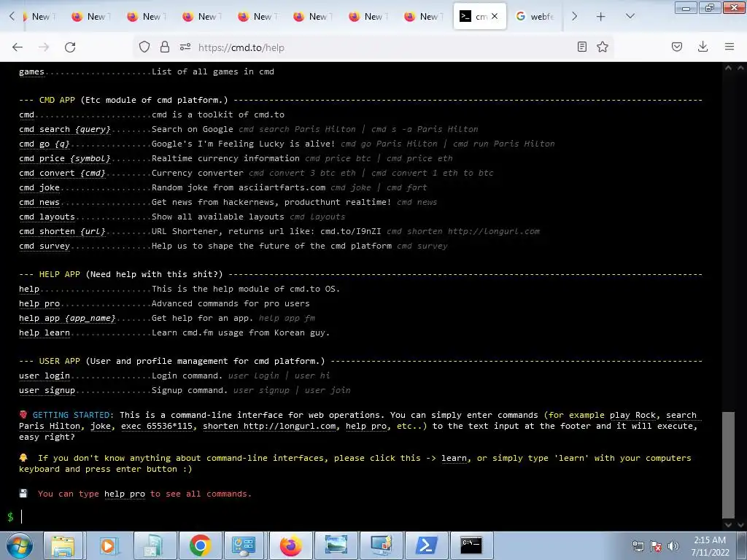Bookmark this page with the star icon
The width and height of the screenshot is (747, 560).
[602, 47]
